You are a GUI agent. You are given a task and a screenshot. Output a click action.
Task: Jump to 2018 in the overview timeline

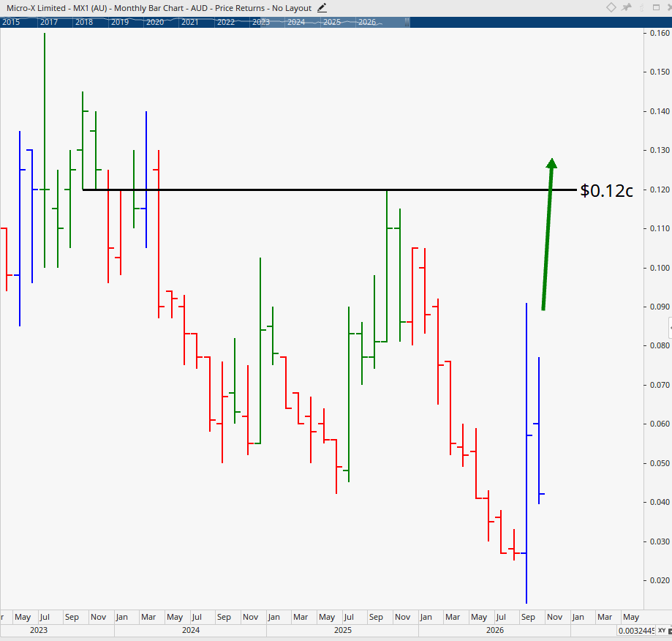(x=84, y=22)
